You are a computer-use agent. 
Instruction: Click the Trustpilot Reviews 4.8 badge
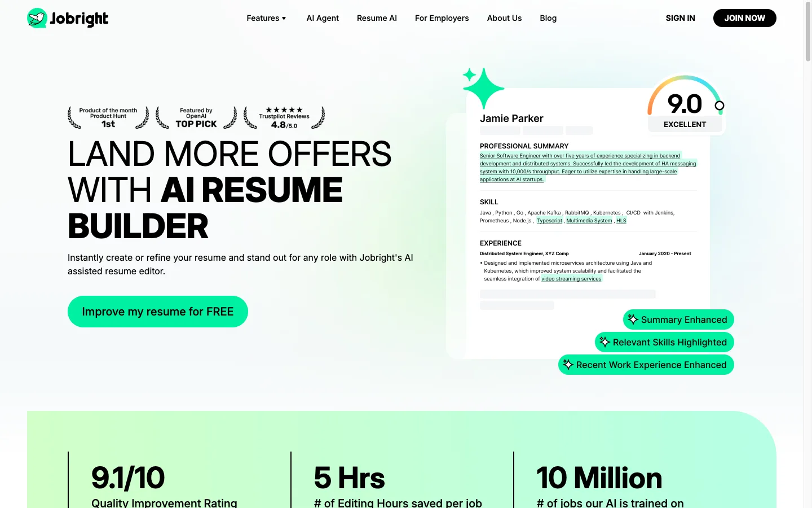tap(284, 117)
